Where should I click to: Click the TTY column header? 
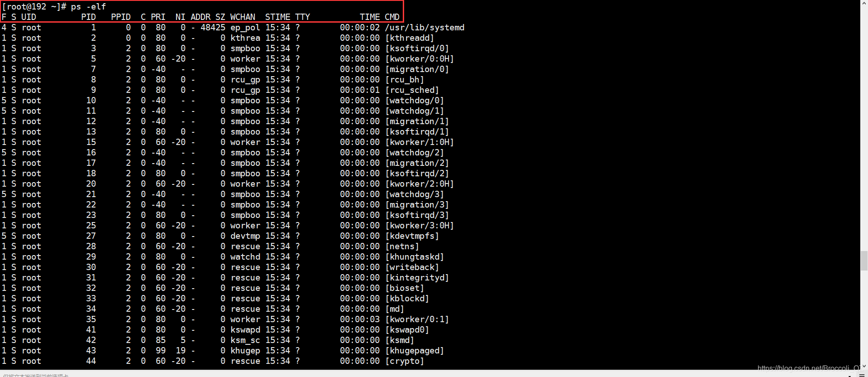(x=303, y=17)
